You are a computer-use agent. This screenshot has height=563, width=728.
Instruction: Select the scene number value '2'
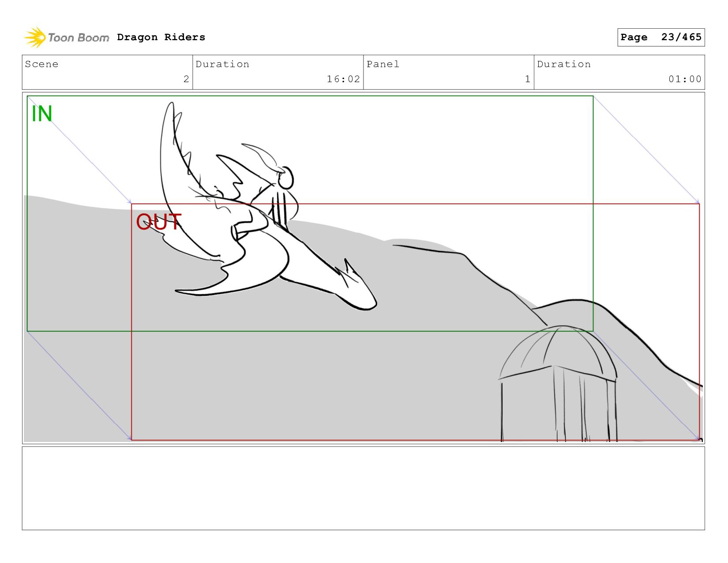(186, 79)
